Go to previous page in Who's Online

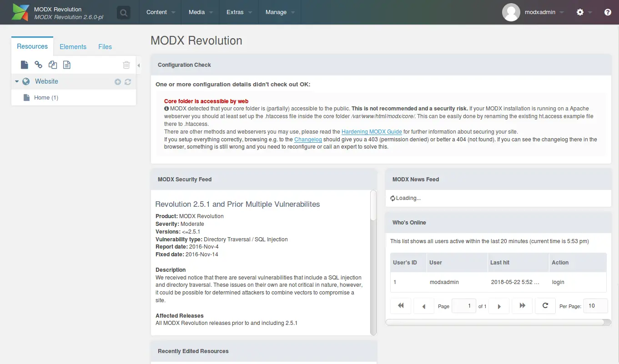pyautogui.click(x=424, y=306)
